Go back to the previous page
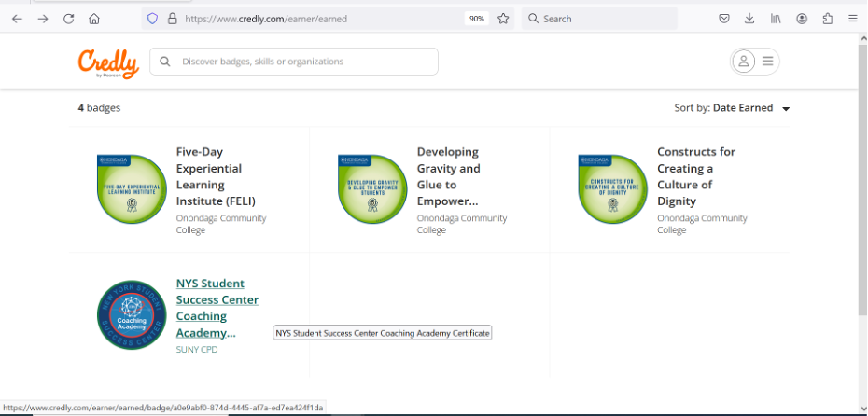Image resolution: width=868 pixels, height=416 pixels. (17, 19)
